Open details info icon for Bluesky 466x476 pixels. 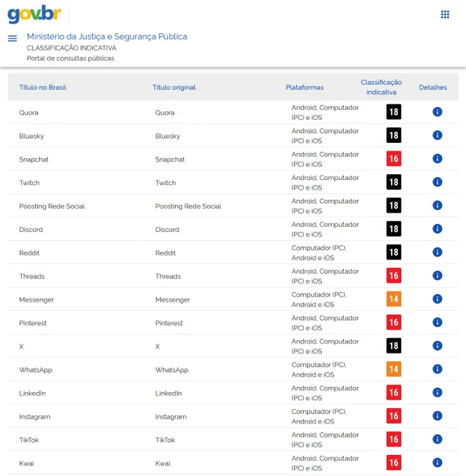point(437,135)
